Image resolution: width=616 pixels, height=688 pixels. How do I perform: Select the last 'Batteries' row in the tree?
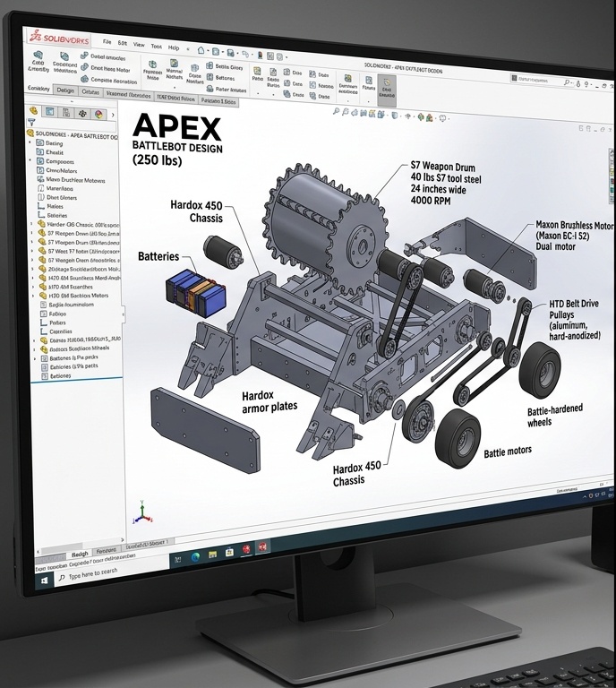point(56,376)
